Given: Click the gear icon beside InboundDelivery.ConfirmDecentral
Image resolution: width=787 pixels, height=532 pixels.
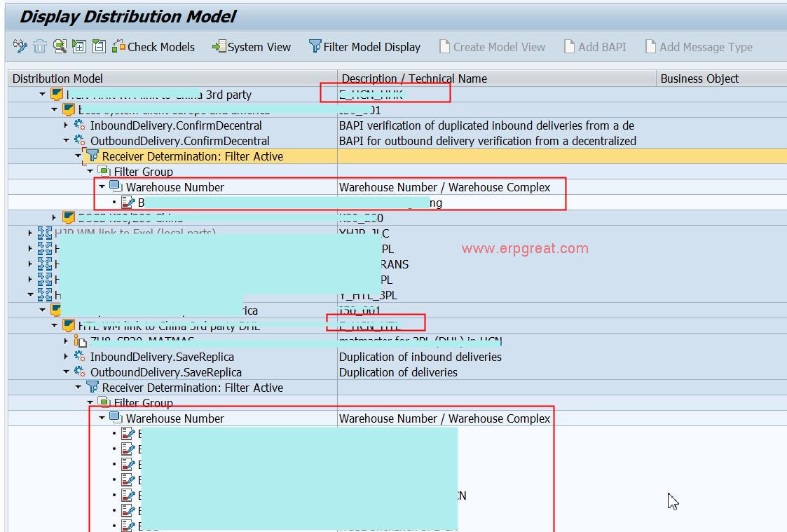Looking at the screenshot, I should click(80, 125).
